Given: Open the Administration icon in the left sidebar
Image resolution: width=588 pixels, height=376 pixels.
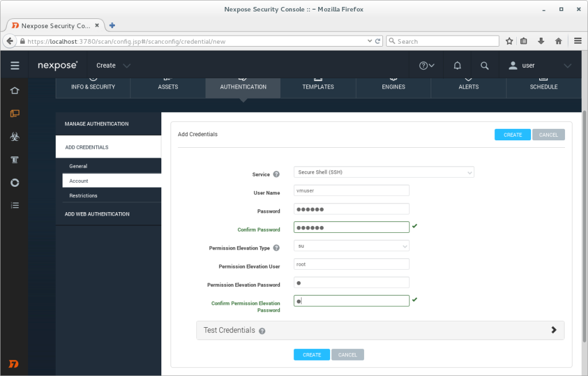Looking at the screenshot, I should pos(14,182).
